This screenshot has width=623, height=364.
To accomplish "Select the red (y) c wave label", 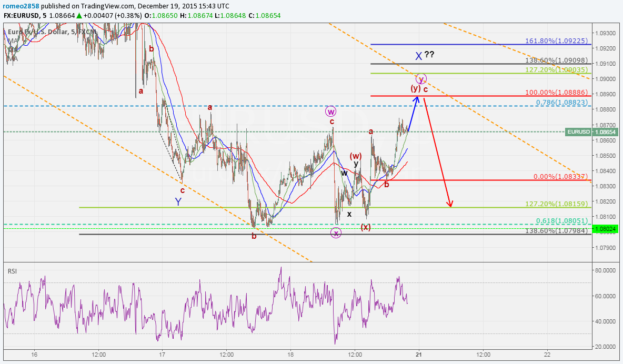I will [x=419, y=88].
